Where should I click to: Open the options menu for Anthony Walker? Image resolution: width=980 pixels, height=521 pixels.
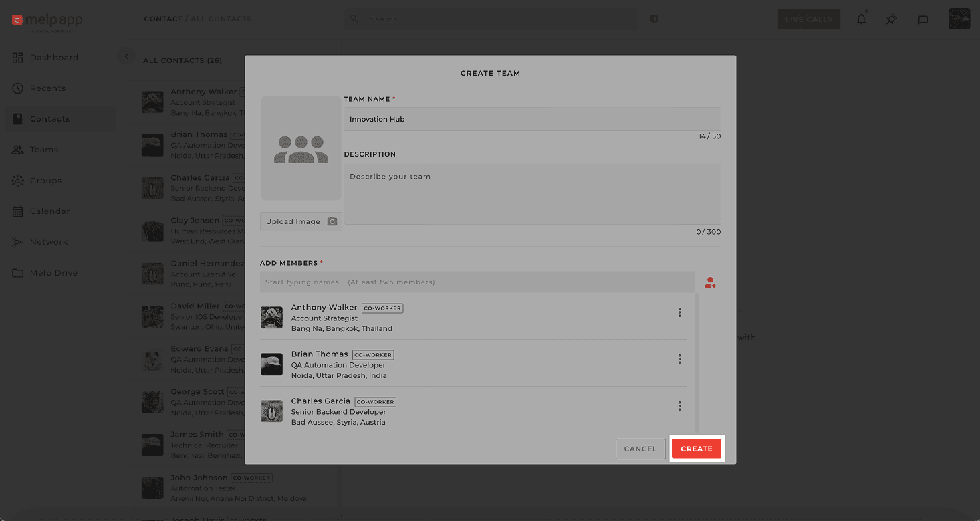(x=679, y=312)
